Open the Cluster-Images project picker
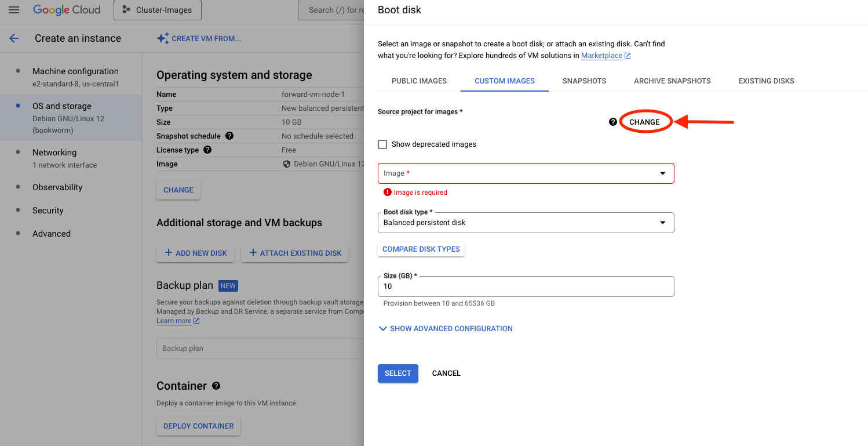This screenshot has height=446, width=868. click(x=157, y=10)
